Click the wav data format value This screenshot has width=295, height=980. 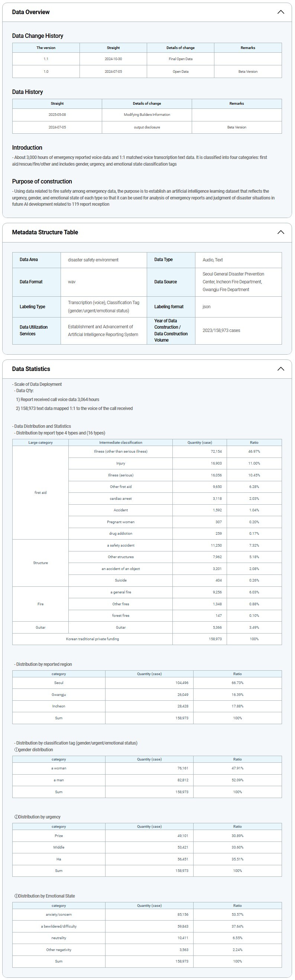[72, 282]
